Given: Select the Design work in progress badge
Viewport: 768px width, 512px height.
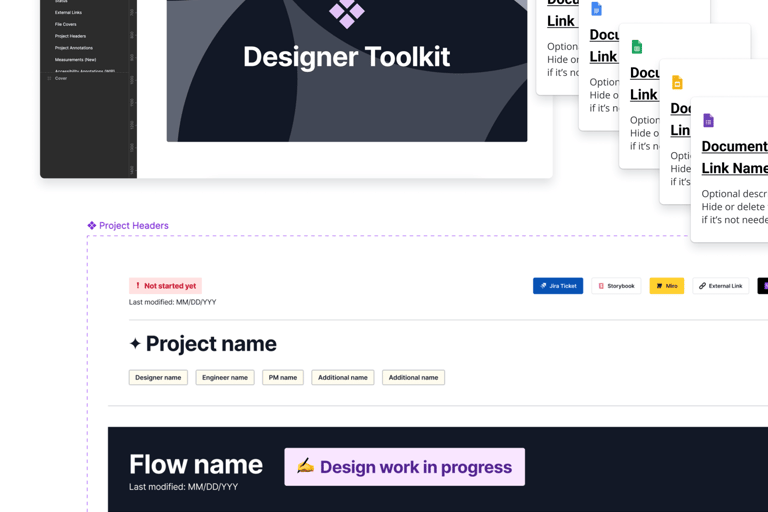Looking at the screenshot, I should coord(405,467).
